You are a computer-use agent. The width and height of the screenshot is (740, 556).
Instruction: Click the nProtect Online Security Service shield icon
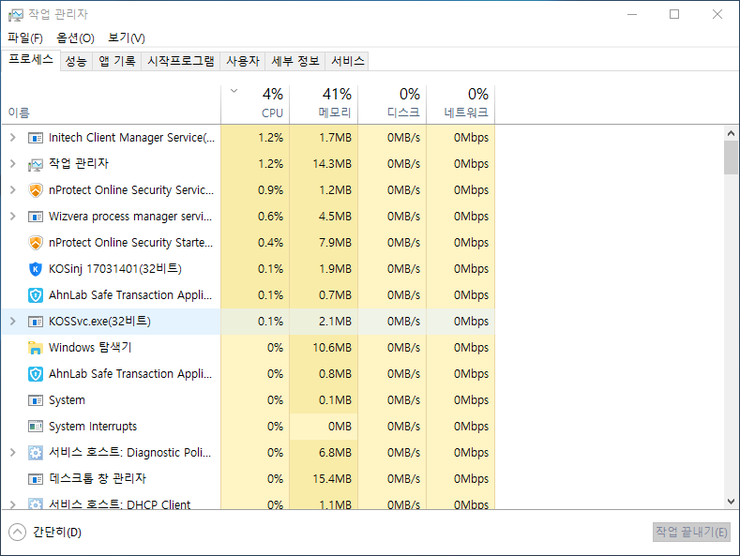[36, 190]
